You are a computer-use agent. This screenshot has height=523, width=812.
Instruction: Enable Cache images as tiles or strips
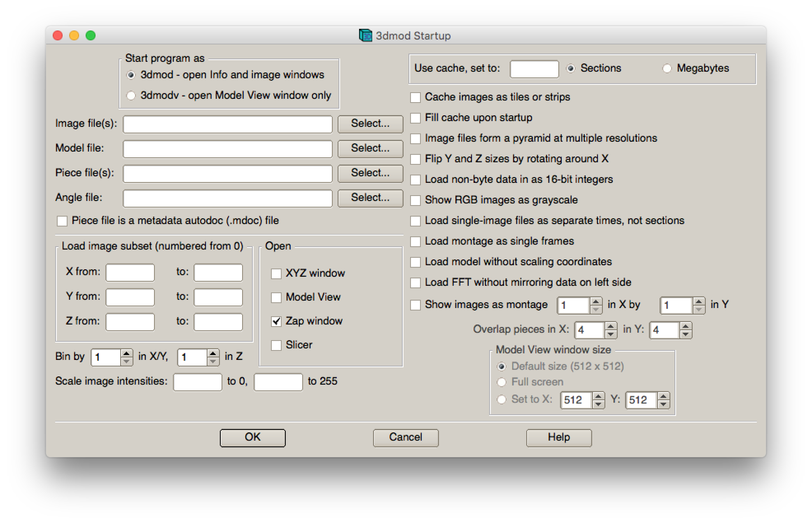[x=415, y=98]
